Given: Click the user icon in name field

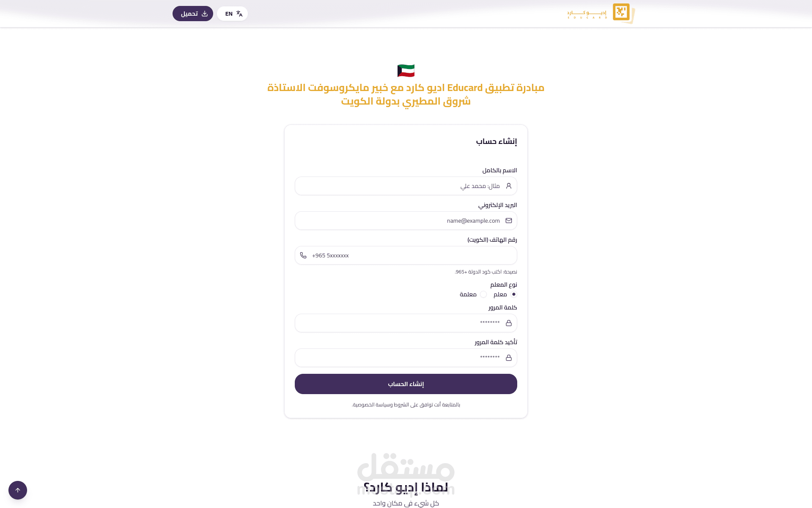Looking at the screenshot, I should click(x=509, y=186).
